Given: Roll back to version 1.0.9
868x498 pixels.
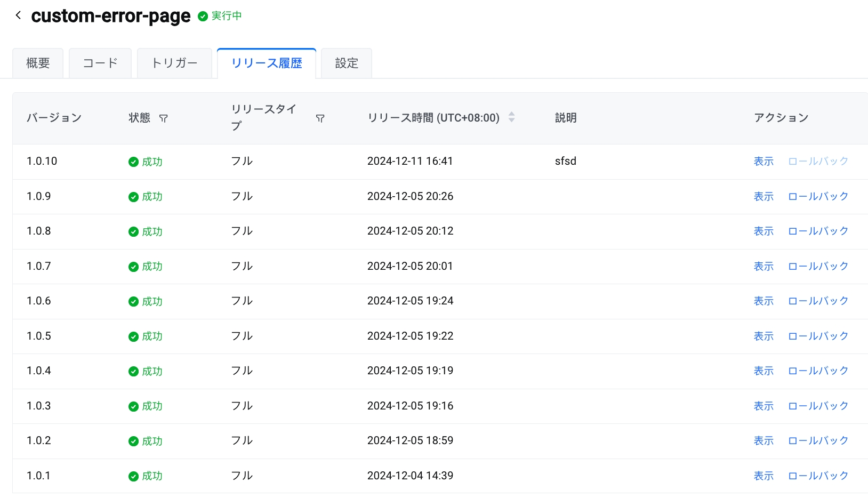Looking at the screenshot, I should click(818, 197).
